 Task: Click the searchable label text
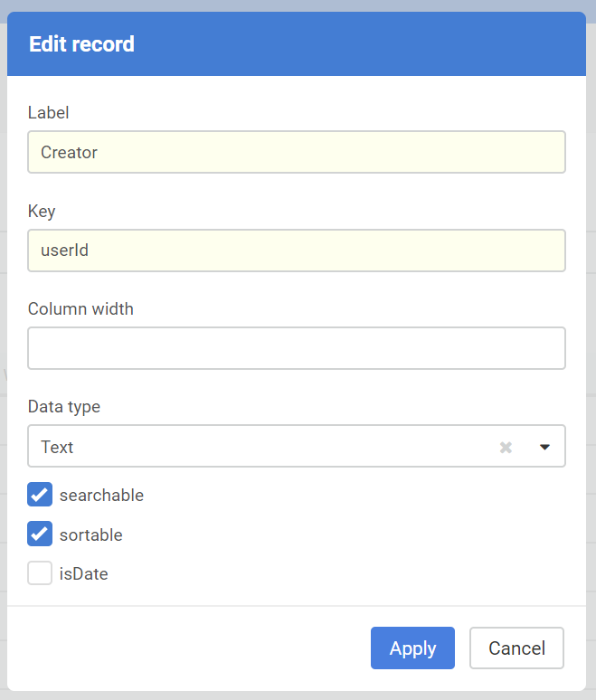tap(101, 495)
